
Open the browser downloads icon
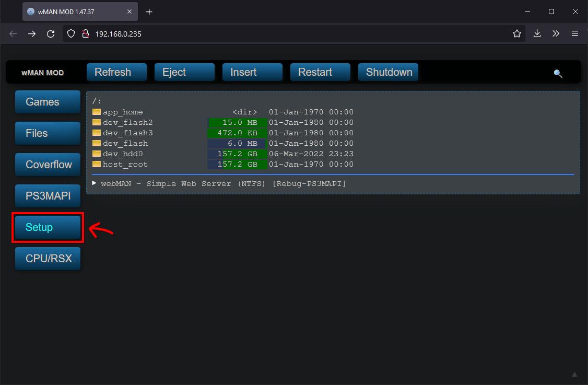tap(537, 33)
